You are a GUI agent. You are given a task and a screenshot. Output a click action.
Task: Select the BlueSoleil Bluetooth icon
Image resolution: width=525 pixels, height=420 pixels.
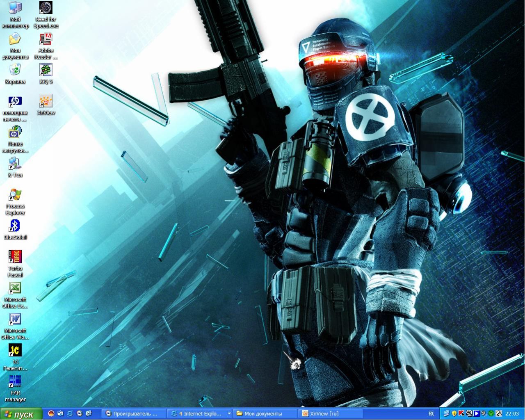(x=15, y=226)
